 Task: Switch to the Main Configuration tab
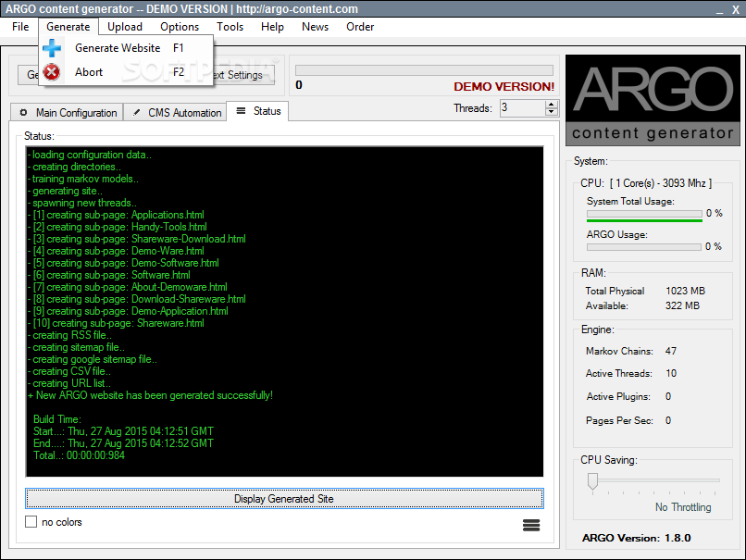[x=67, y=113]
